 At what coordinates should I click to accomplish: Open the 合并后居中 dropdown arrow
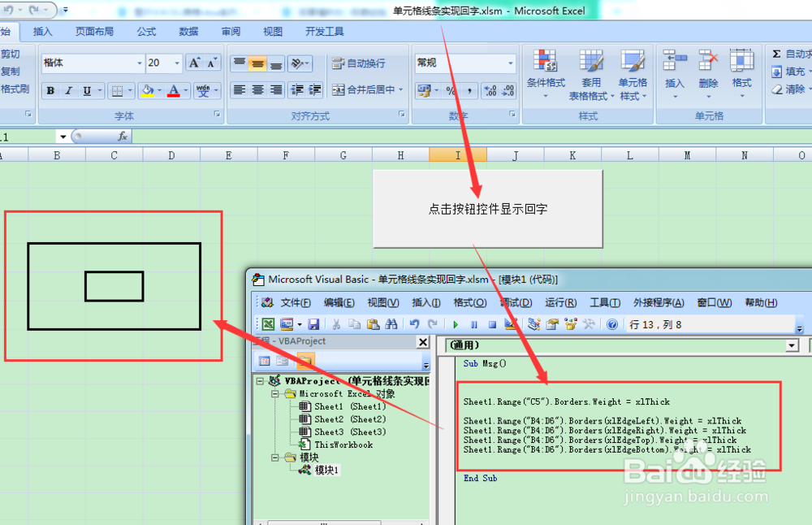(401, 89)
